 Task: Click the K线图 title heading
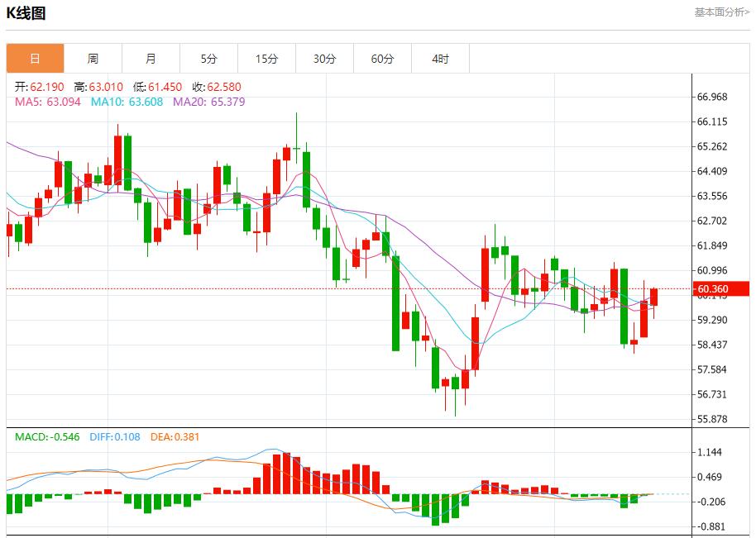[x=26, y=13]
